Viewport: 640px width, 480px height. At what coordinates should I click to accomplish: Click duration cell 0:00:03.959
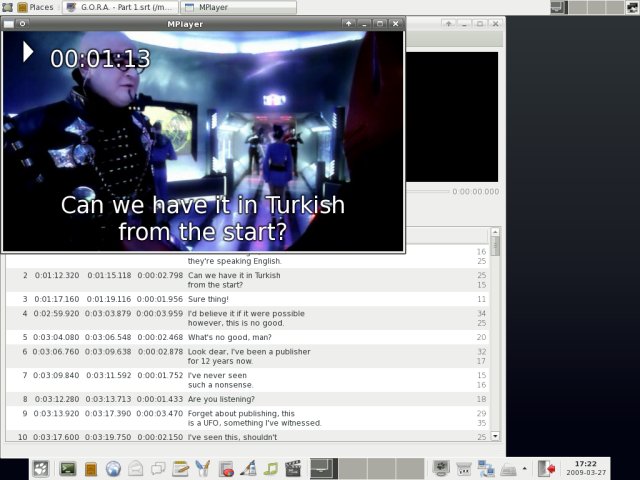(160, 313)
